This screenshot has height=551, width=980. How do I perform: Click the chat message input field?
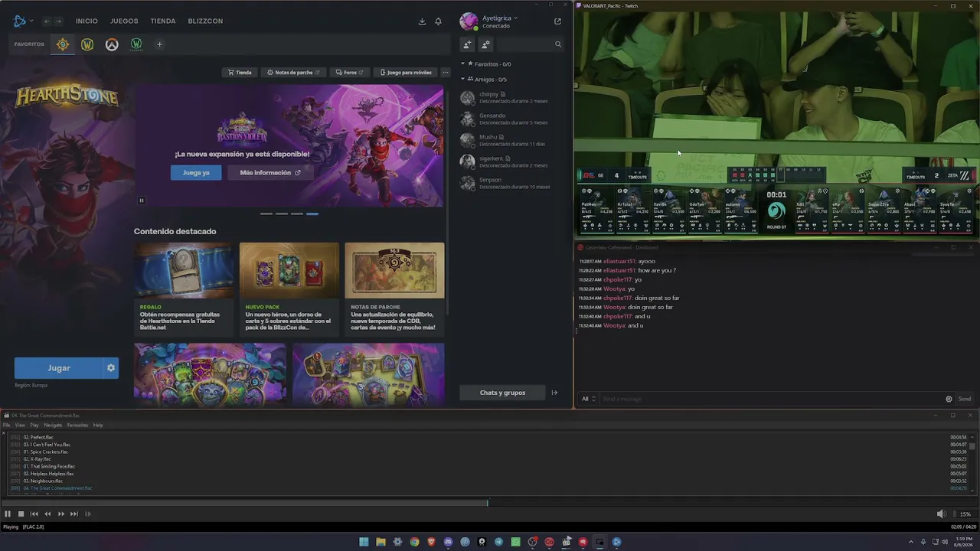click(x=769, y=399)
